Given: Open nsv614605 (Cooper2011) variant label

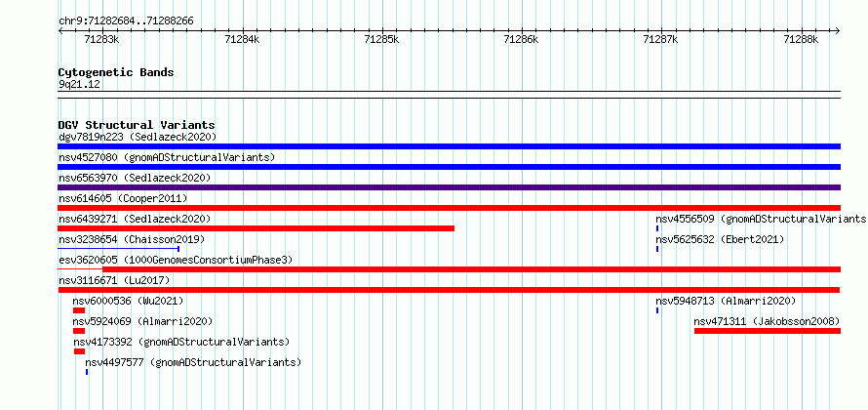Looking at the screenshot, I should 123,198.
